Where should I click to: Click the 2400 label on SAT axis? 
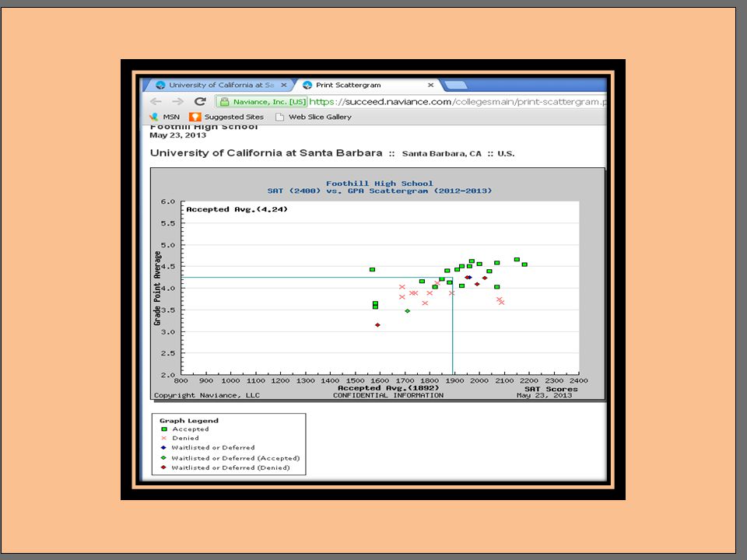tap(579, 380)
